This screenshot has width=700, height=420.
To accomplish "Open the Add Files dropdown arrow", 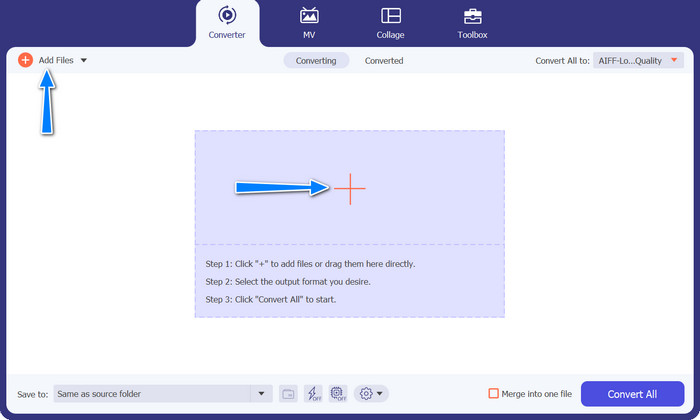I will coord(83,60).
